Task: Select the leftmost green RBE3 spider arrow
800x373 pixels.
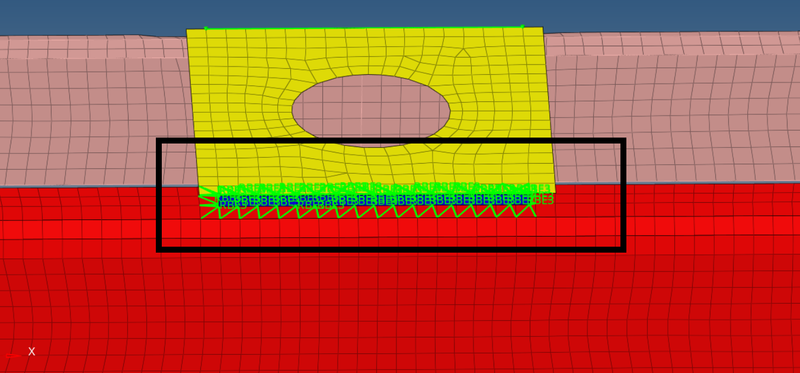Action: point(208,203)
